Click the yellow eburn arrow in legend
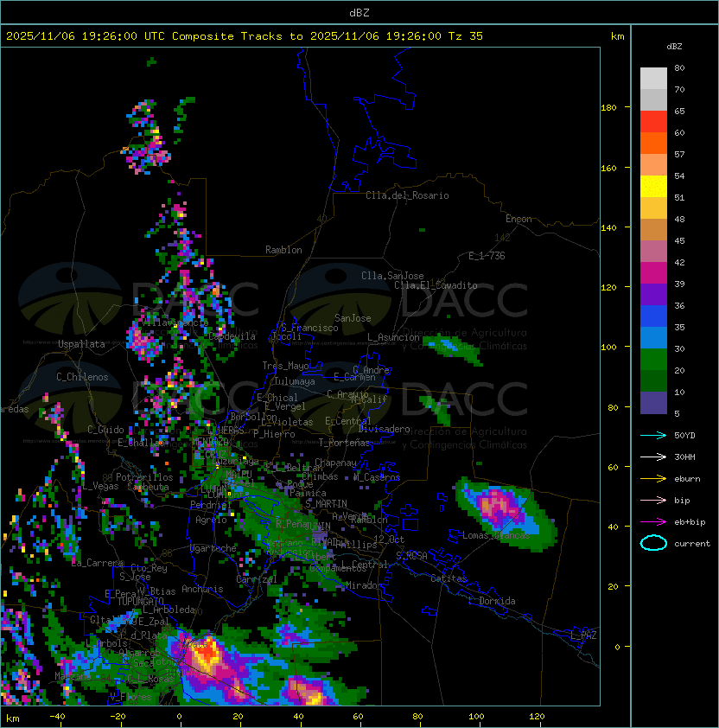 pyautogui.click(x=653, y=479)
